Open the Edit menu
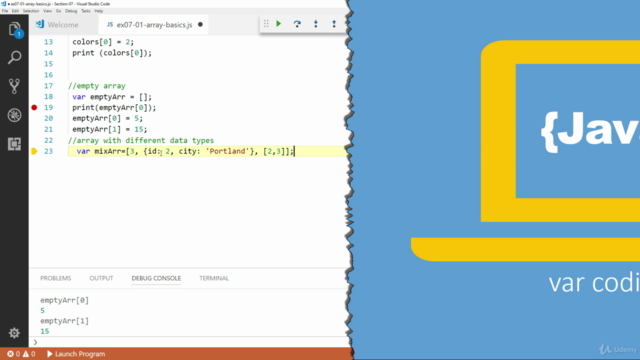This screenshot has width=640, height=360. tap(15, 11)
